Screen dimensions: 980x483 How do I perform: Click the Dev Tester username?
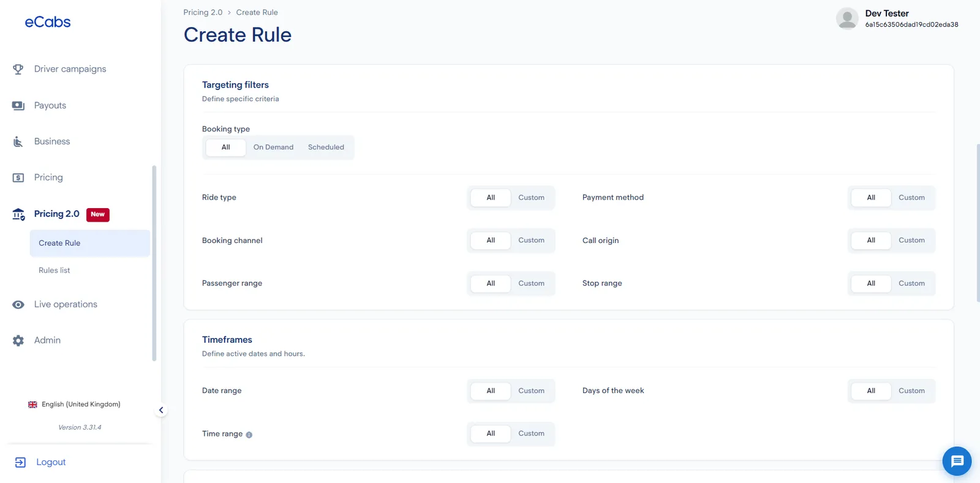point(887,13)
